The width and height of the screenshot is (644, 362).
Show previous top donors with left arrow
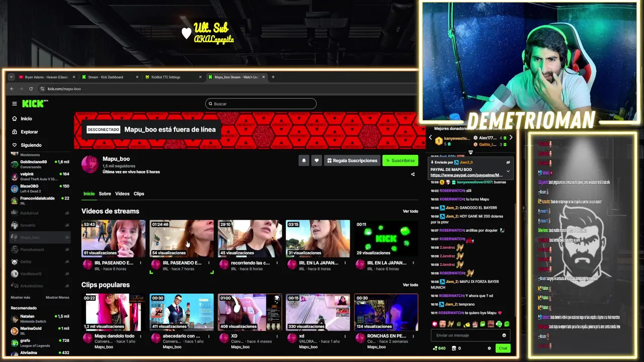pyautogui.click(x=430, y=138)
